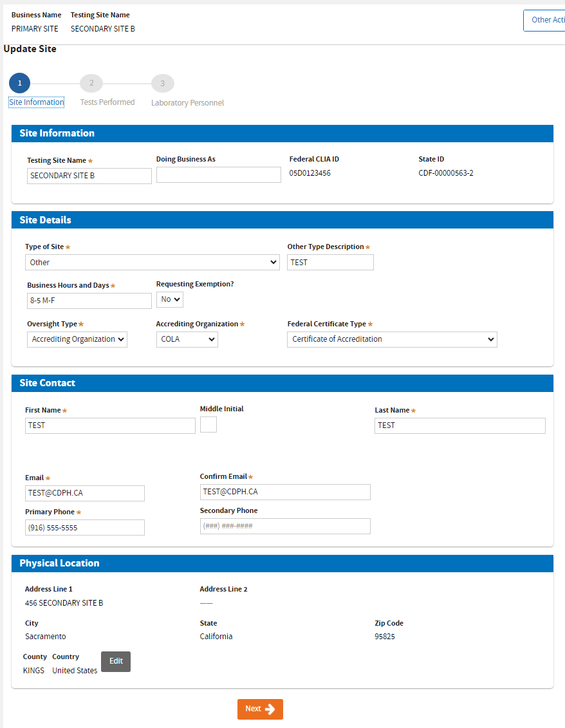Click the Secondary Phone field

point(285,527)
